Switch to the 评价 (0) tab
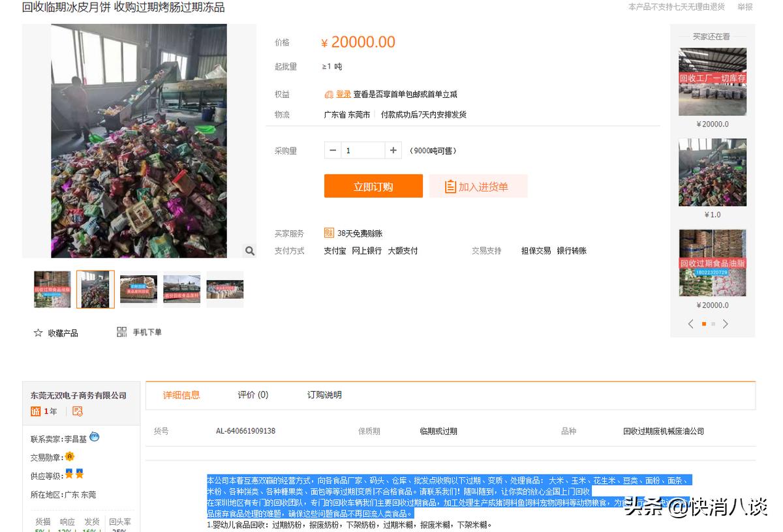The height and width of the screenshot is (532, 783). (253, 395)
